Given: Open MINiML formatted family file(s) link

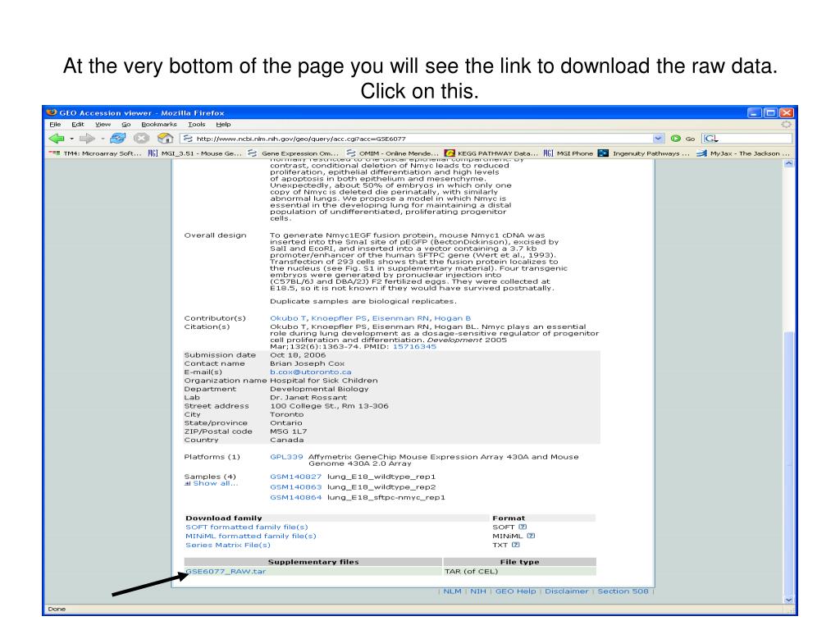Looking at the screenshot, I should pyautogui.click(x=251, y=536).
